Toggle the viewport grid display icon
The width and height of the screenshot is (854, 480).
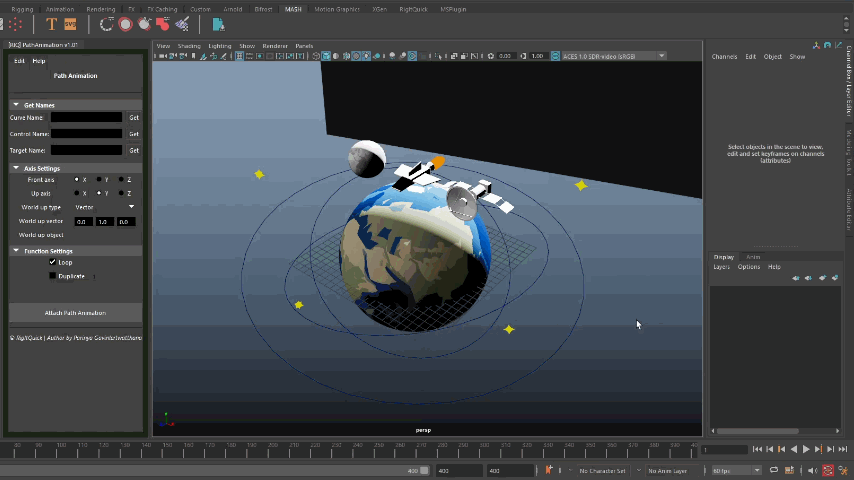(x=239, y=56)
